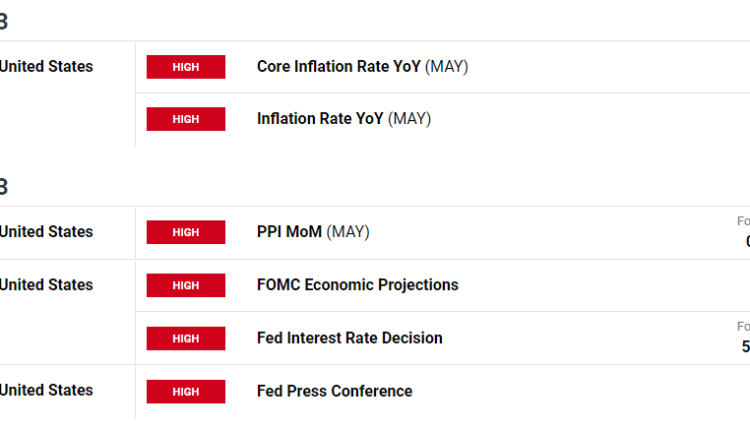Click United States beside Core Inflation Rate YoY
This screenshot has height=430, width=750.
point(46,67)
